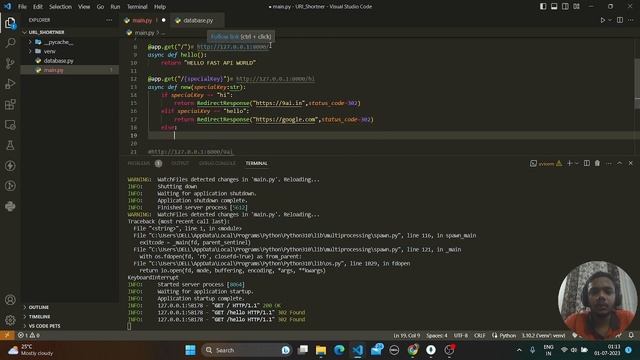Split the terminal pane
This screenshot has width=640, height=360.
[x=587, y=163]
